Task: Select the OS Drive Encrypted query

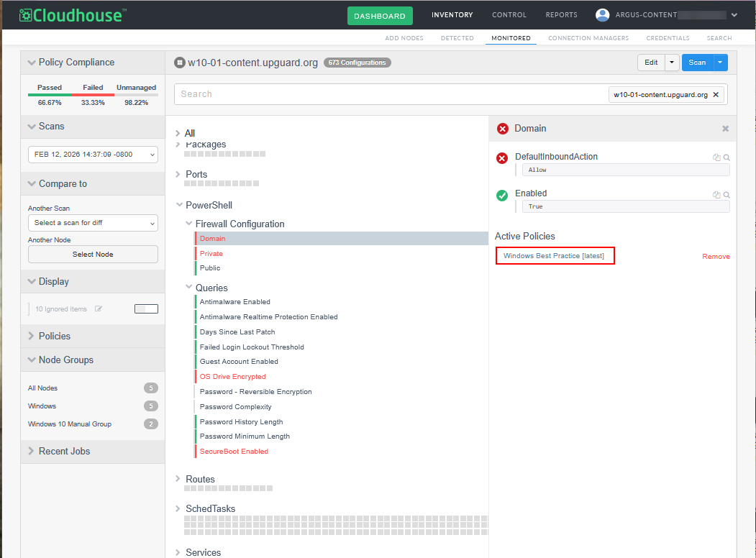Action: [233, 377]
